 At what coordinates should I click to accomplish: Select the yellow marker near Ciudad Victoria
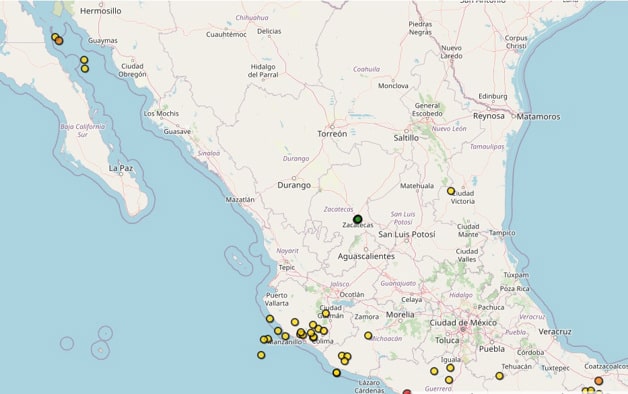coord(451,191)
